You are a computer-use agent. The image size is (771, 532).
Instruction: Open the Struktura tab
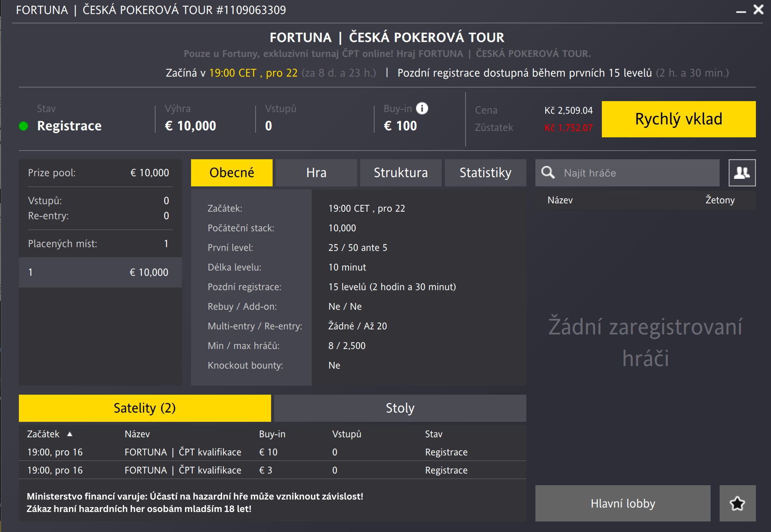401,173
